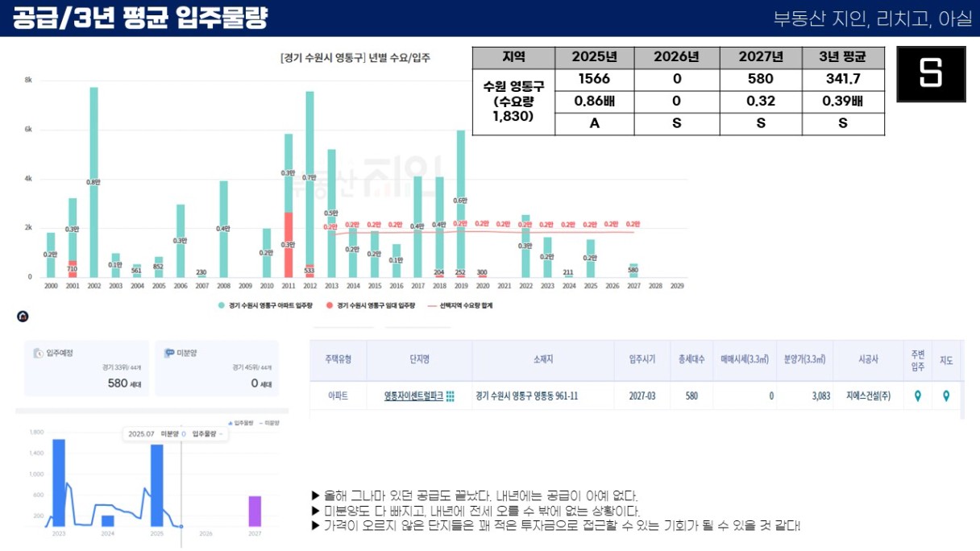
Task: Click the 미분양 speech bubble icon
Action: coord(169,353)
